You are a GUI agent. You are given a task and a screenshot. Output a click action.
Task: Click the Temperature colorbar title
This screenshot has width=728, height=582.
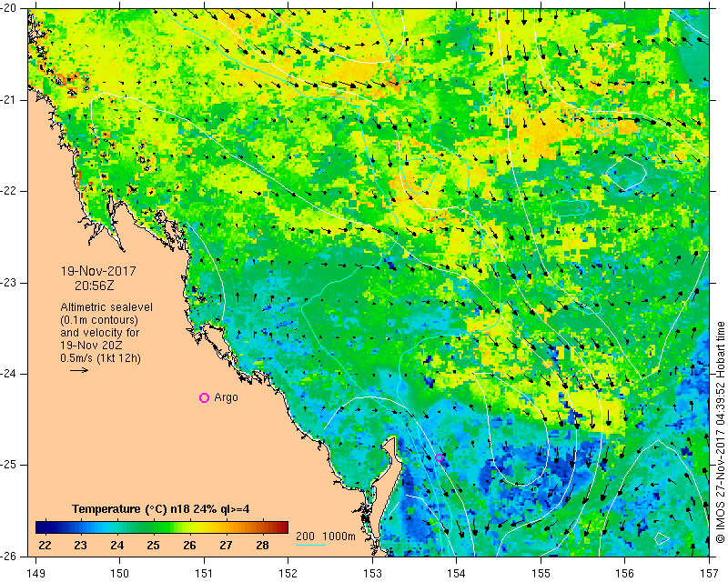[x=161, y=509]
